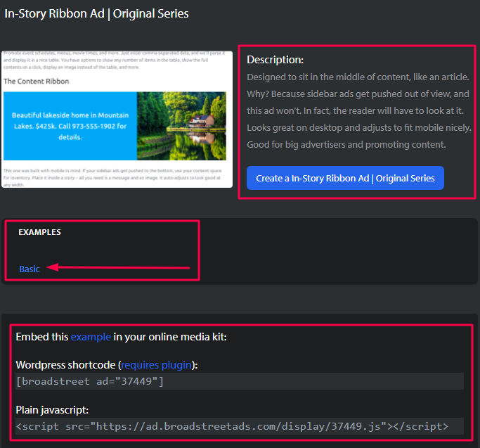This screenshot has height=448, width=480.
Task: Open the 'example' link in embed text
Action: (91, 337)
